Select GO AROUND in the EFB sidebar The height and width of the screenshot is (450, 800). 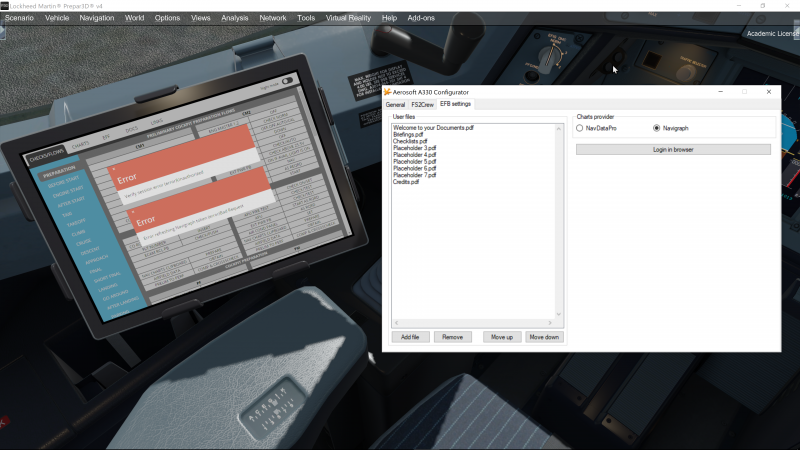[x=116, y=296]
